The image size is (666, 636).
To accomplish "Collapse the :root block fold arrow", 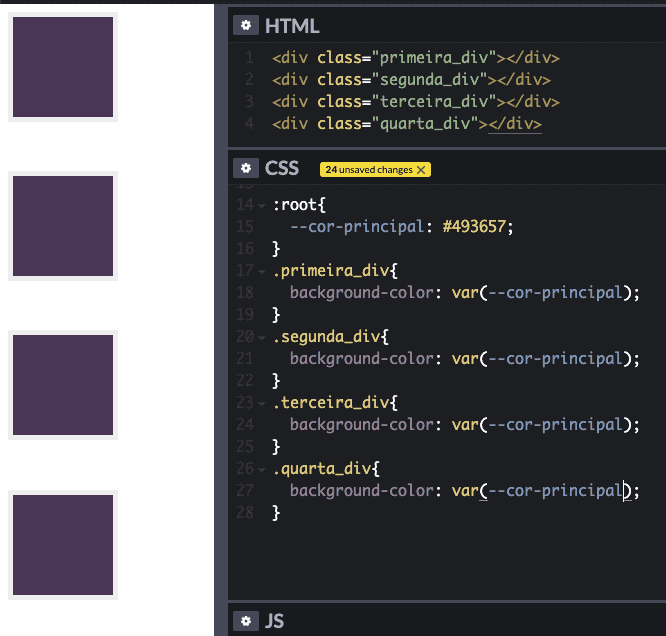I will coord(261,205).
